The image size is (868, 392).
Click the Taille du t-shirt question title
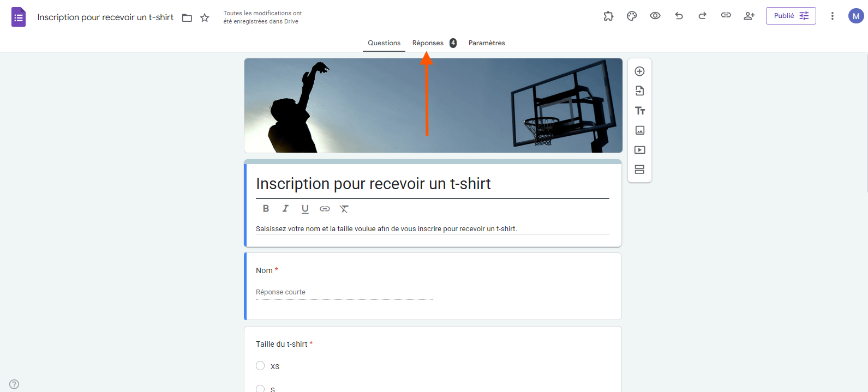282,344
